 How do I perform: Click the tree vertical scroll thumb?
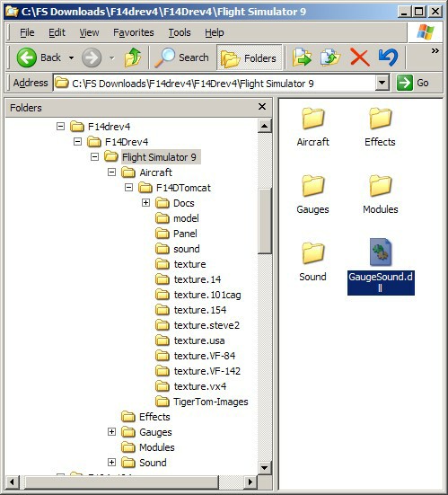click(264, 221)
